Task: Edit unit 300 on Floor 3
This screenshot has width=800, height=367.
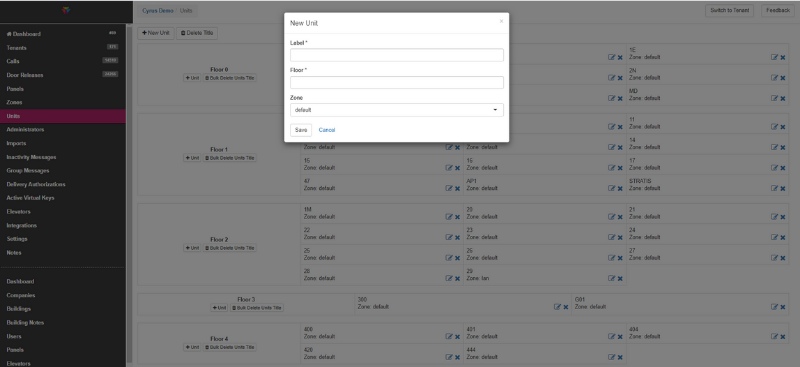Action: [557, 307]
